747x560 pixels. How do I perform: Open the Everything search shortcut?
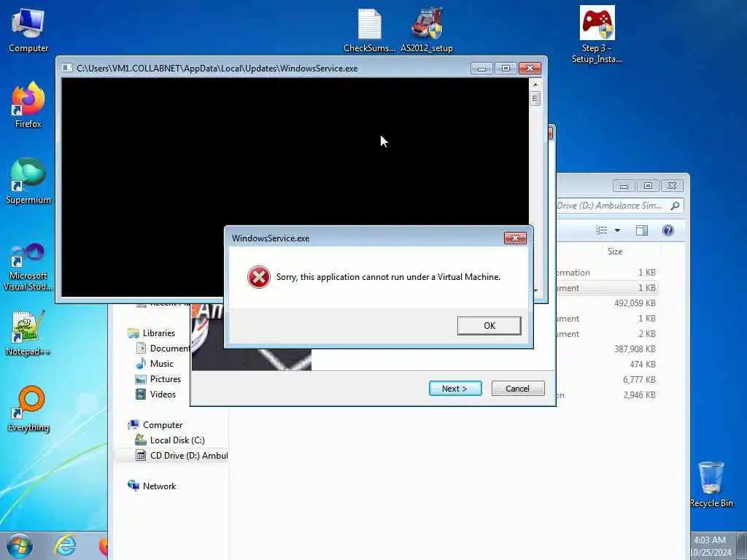[x=28, y=409]
